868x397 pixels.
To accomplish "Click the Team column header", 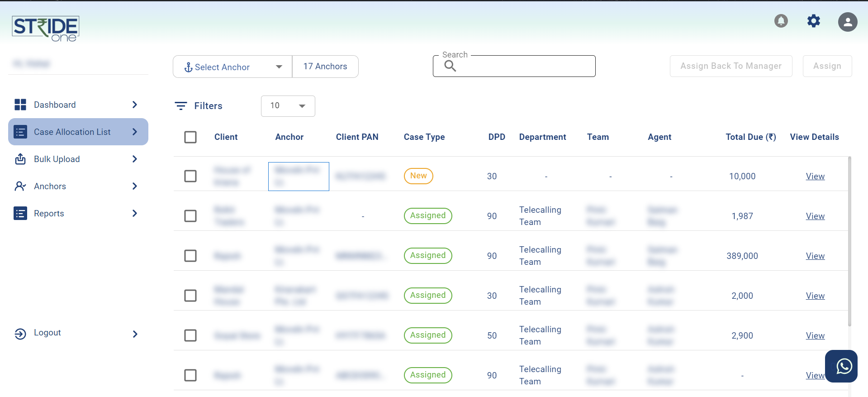I will (598, 137).
